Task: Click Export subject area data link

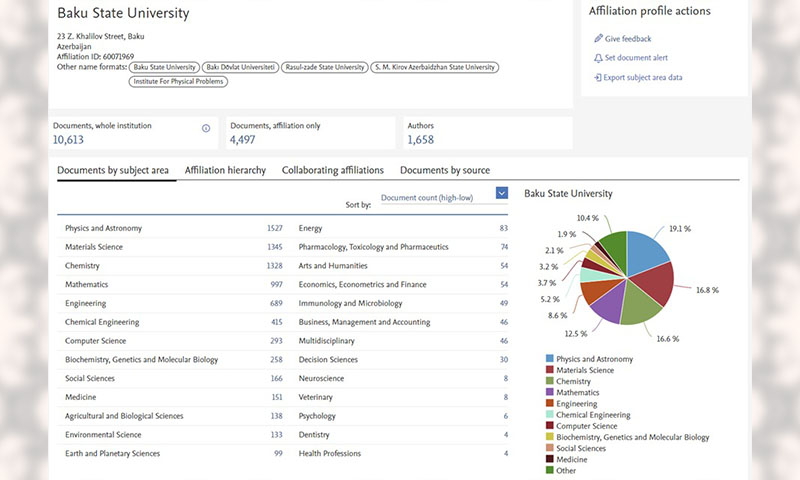Action: coord(643,78)
